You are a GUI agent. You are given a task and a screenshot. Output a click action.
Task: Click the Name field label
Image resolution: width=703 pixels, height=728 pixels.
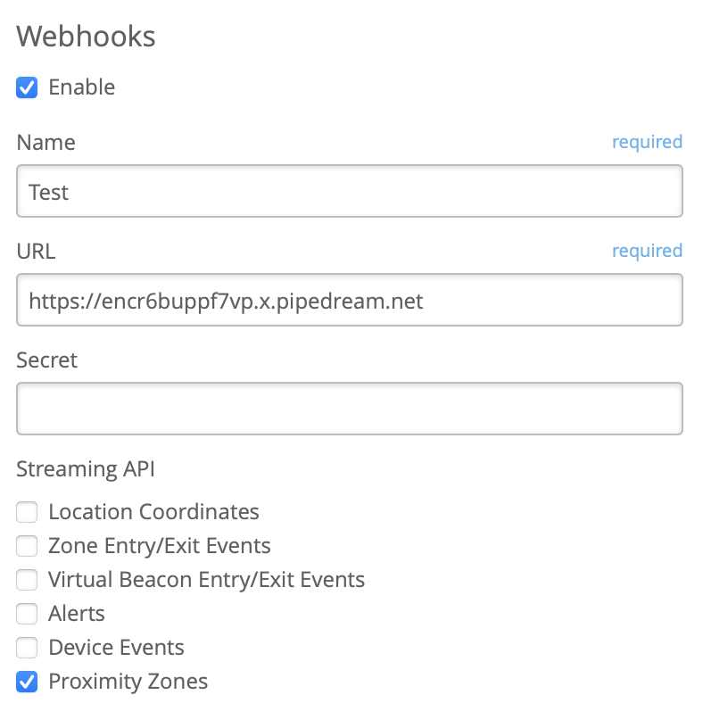[x=46, y=143]
